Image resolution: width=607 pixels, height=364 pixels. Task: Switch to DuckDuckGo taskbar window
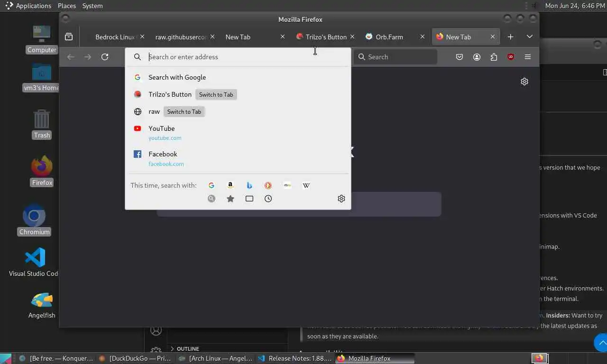(x=136, y=358)
